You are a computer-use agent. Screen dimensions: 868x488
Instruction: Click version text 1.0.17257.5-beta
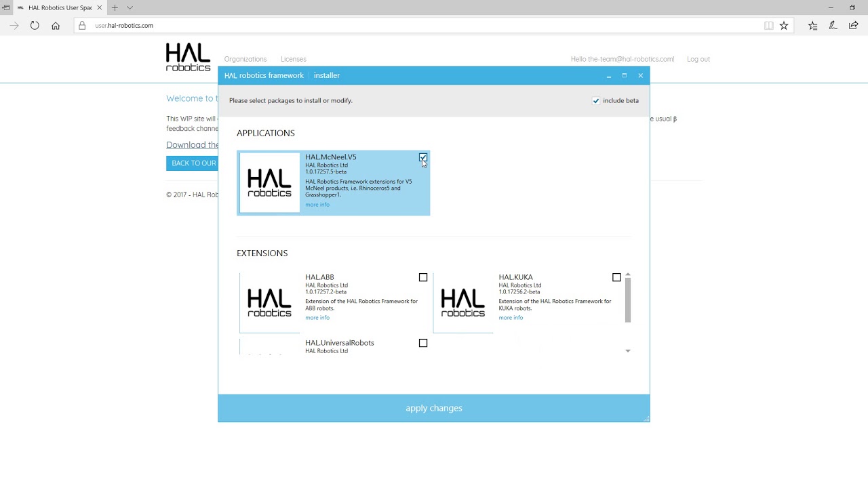coord(326,172)
